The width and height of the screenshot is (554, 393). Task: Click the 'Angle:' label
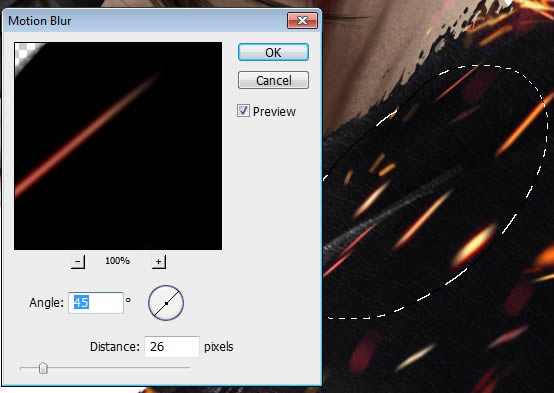click(x=47, y=303)
